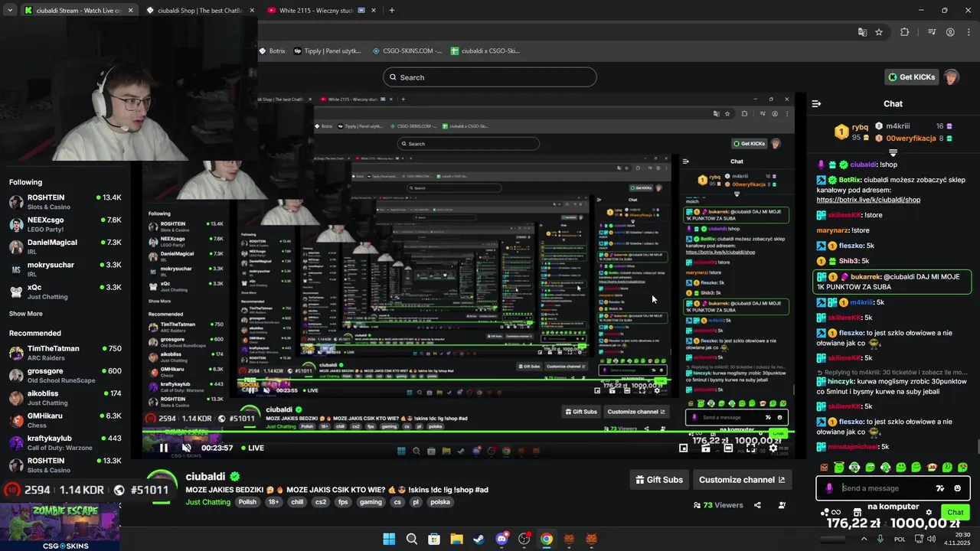Open Chrome extensions puzzle icon
This screenshot has height=551, width=980.
tap(905, 32)
